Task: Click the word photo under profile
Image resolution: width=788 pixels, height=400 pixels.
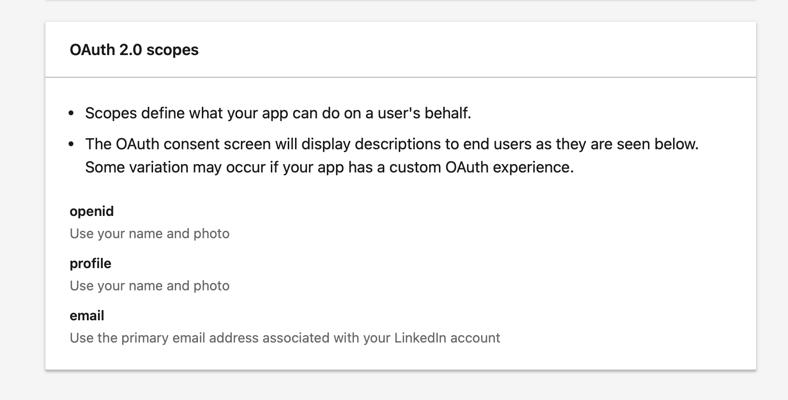Action: point(211,286)
